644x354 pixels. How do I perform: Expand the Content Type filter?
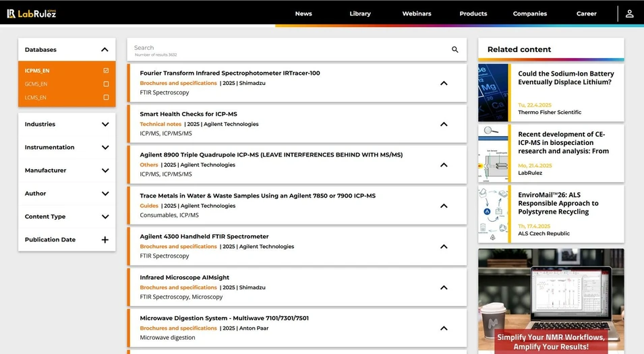point(105,216)
